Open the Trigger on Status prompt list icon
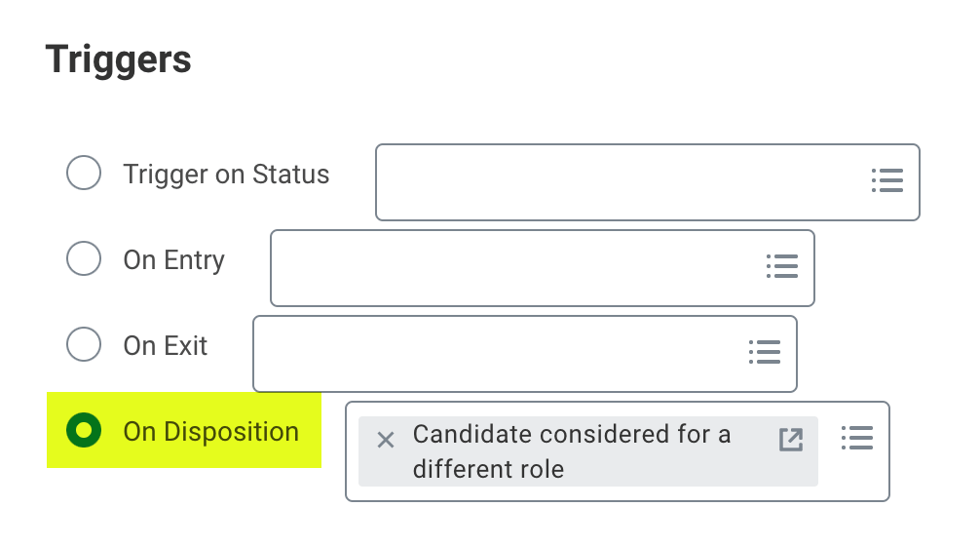980x546 pixels. (x=886, y=180)
